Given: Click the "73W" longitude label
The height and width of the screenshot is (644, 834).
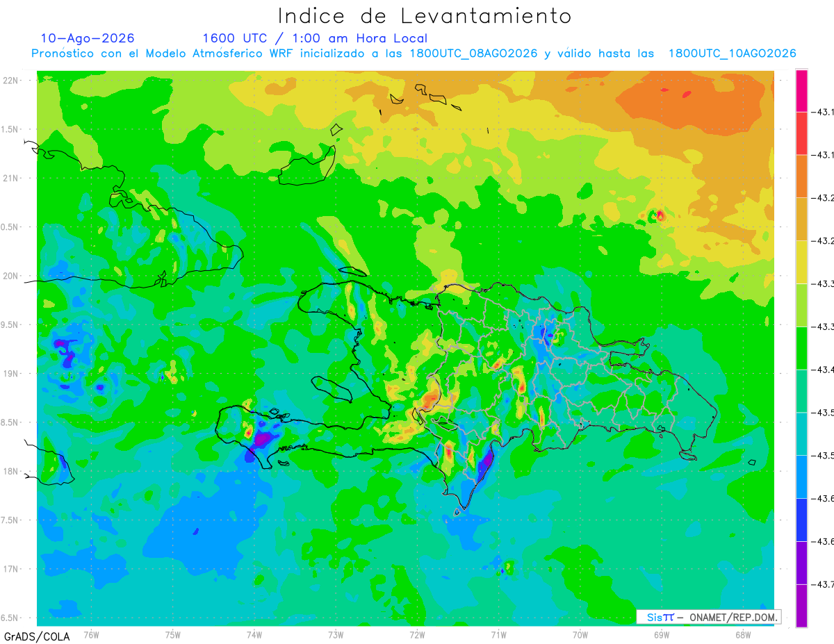Looking at the screenshot, I should 336,634.
